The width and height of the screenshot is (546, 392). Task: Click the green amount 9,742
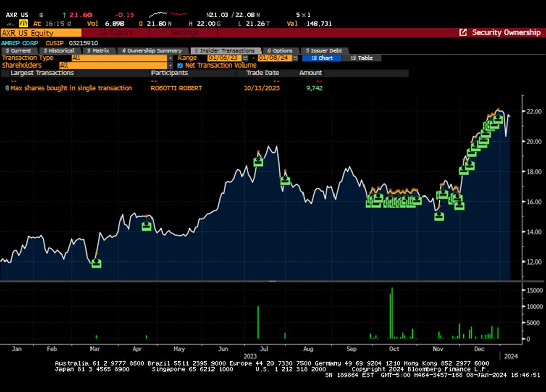(315, 88)
